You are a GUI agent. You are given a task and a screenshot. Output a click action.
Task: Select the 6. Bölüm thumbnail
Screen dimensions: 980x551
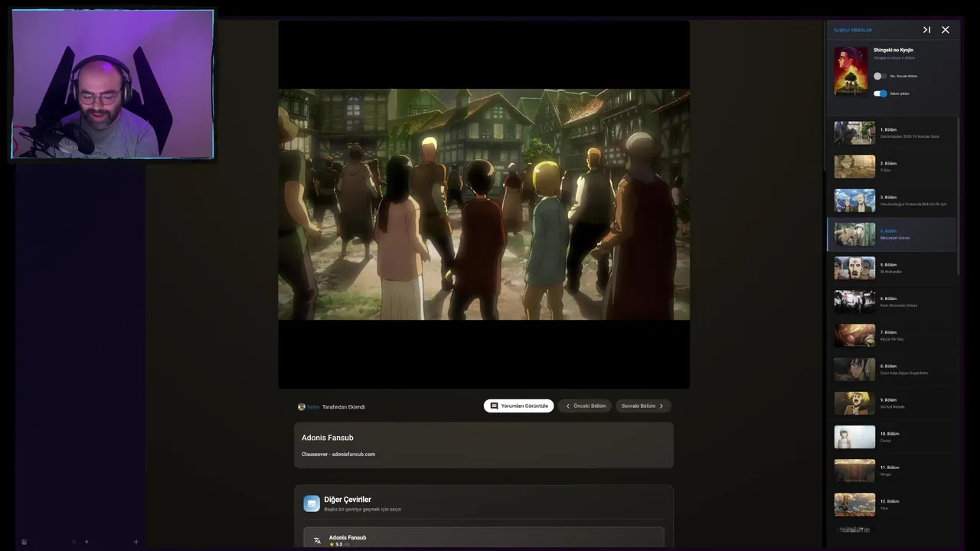point(854,302)
